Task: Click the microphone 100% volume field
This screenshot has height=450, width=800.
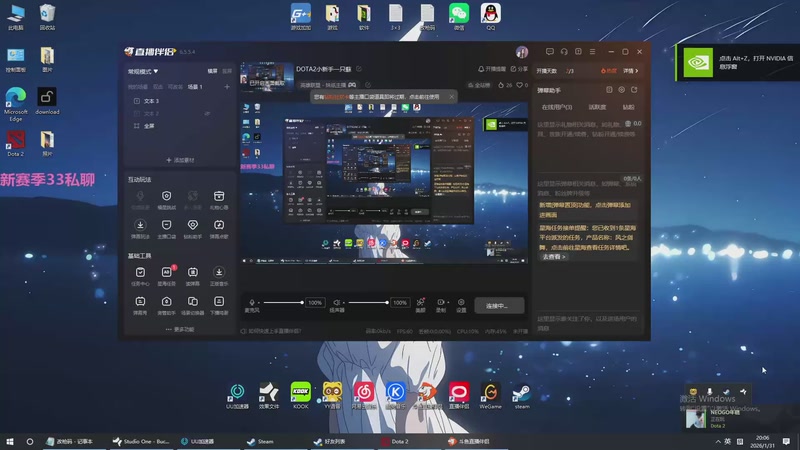Action: coord(315,303)
